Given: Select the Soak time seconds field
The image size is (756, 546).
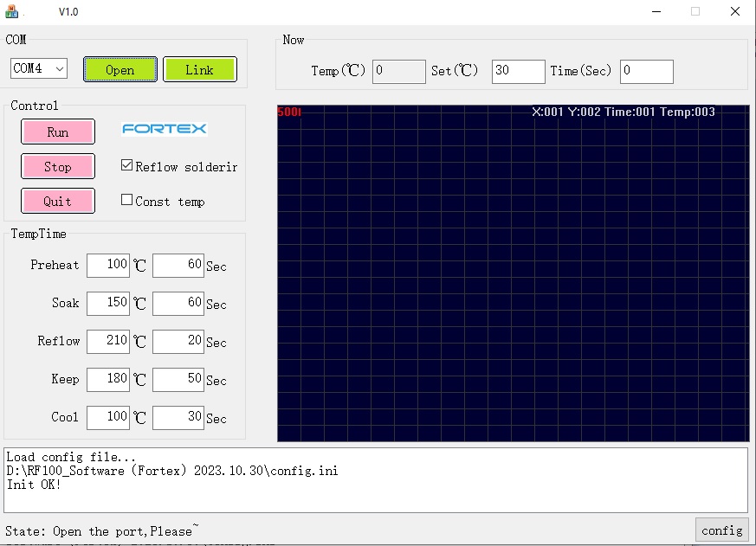Looking at the screenshot, I should (x=178, y=304).
